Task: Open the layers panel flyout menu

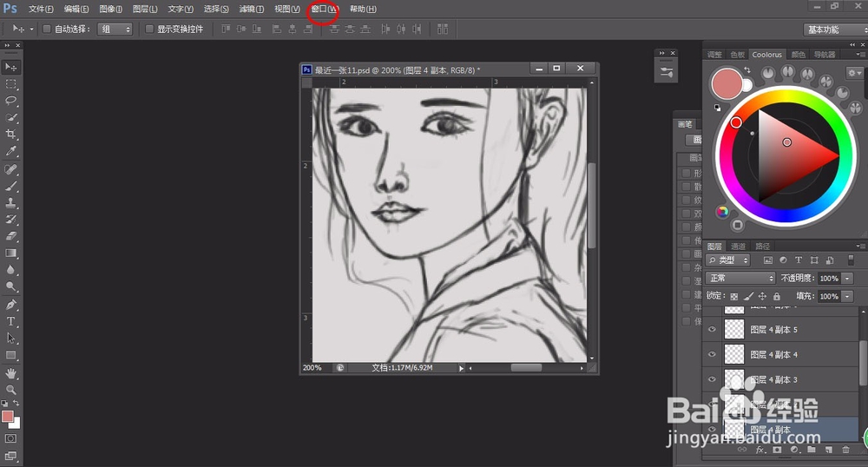Action: (860, 246)
